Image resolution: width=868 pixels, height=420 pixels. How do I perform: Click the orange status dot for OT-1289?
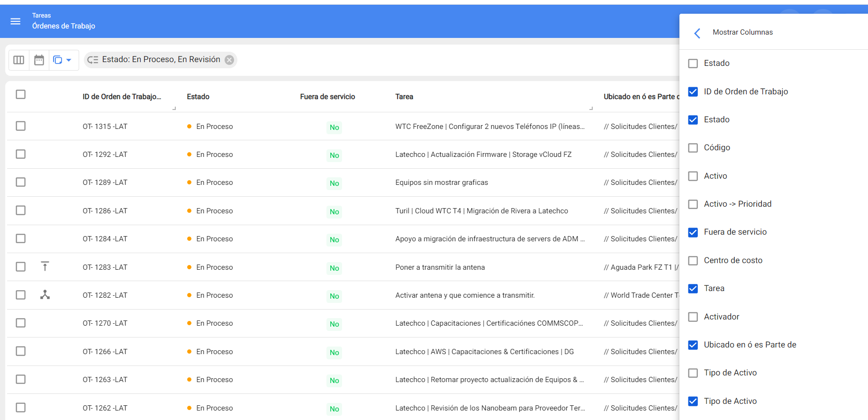pyautogui.click(x=190, y=183)
